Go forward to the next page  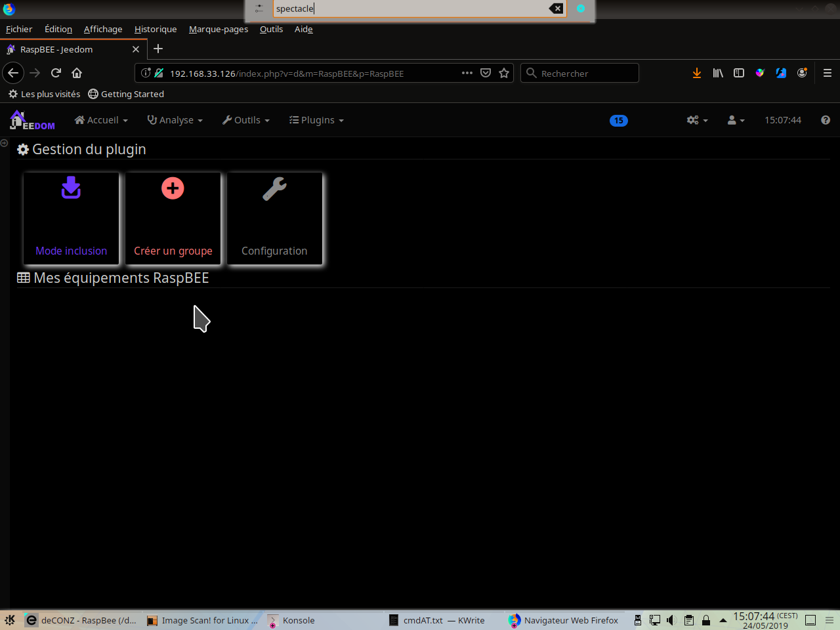pyautogui.click(x=35, y=73)
